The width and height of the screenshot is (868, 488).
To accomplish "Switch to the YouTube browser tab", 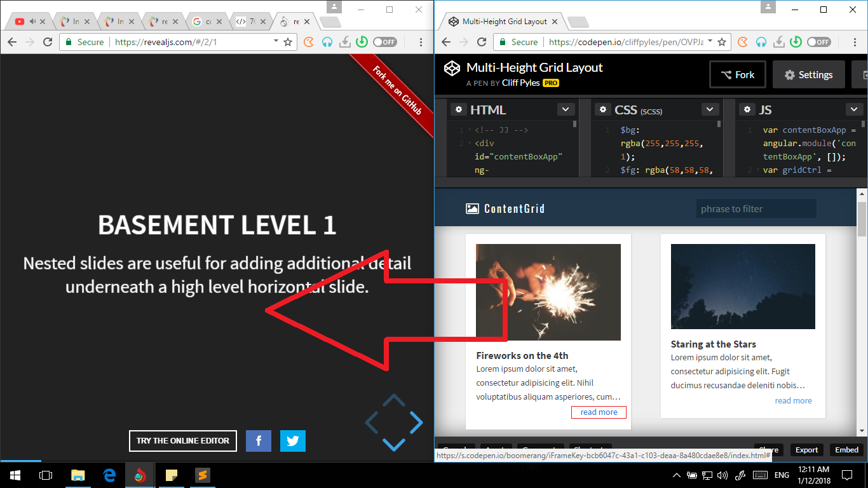I will [x=19, y=20].
